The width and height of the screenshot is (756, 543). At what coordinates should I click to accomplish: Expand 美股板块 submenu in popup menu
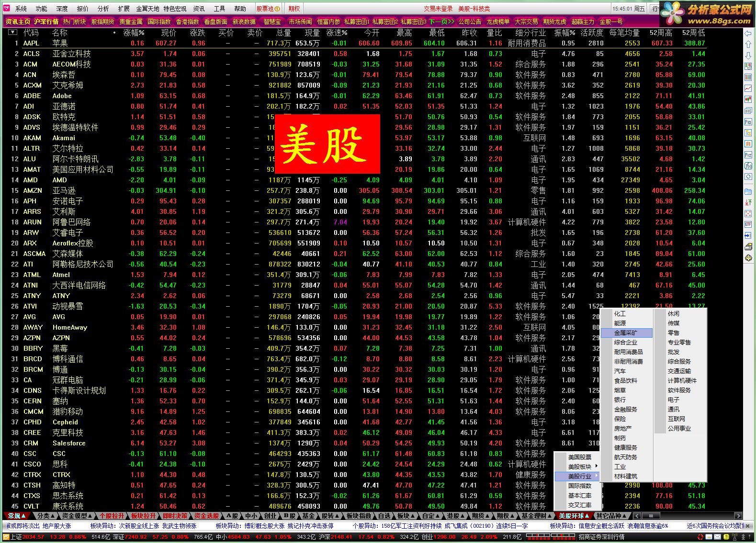tap(580, 466)
